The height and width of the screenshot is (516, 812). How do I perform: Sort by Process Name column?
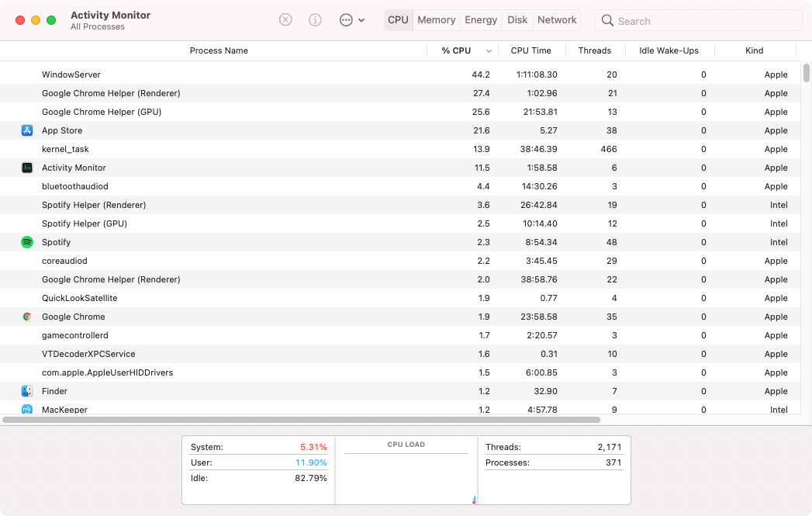219,50
